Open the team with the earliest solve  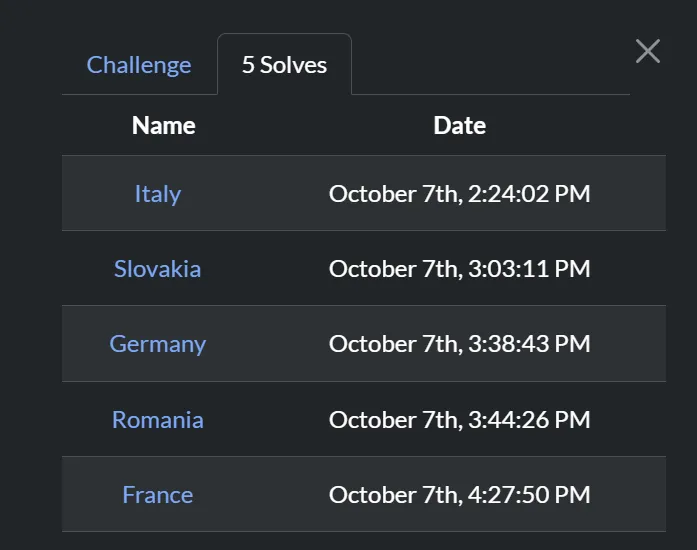158,194
